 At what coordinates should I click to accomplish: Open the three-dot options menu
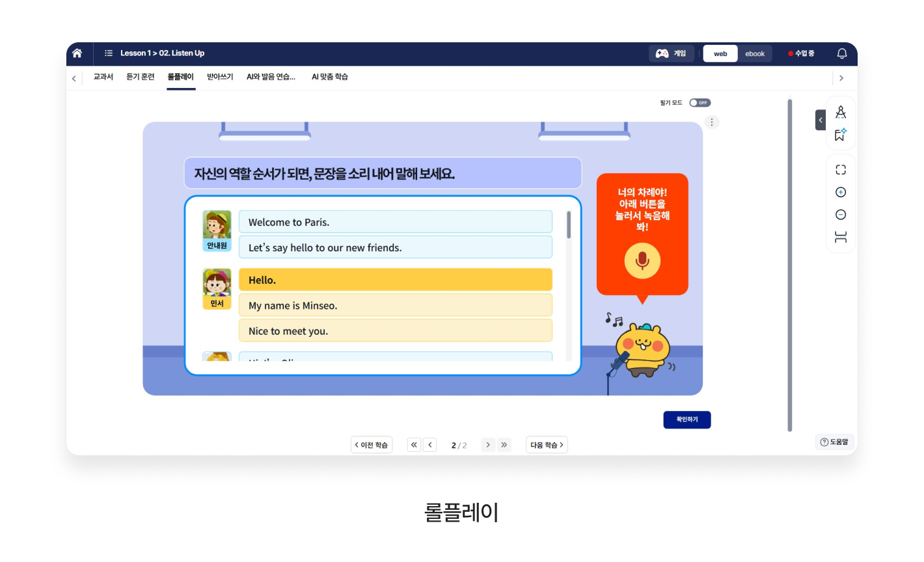coord(712,122)
